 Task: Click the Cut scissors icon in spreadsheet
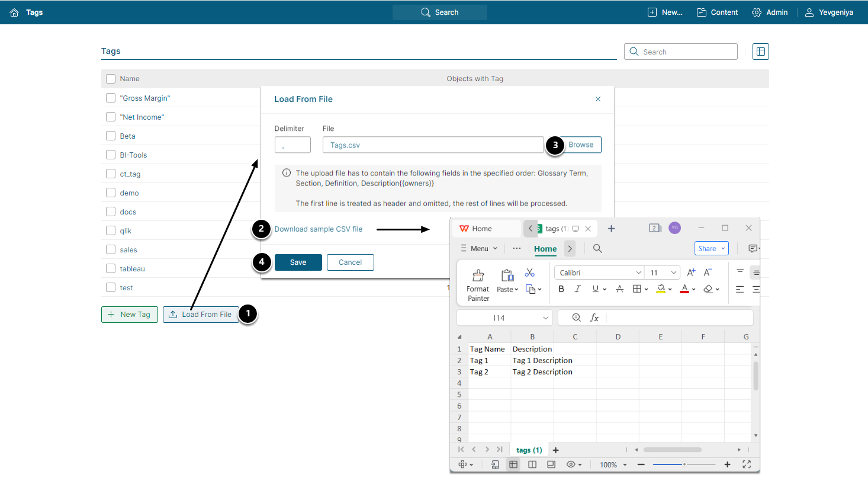(x=530, y=273)
